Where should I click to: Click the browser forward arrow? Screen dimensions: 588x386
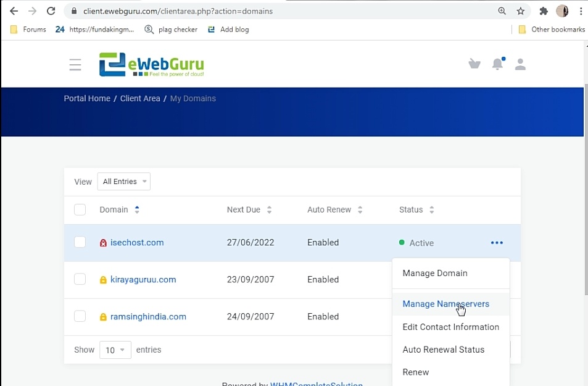pyautogui.click(x=32, y=11)
